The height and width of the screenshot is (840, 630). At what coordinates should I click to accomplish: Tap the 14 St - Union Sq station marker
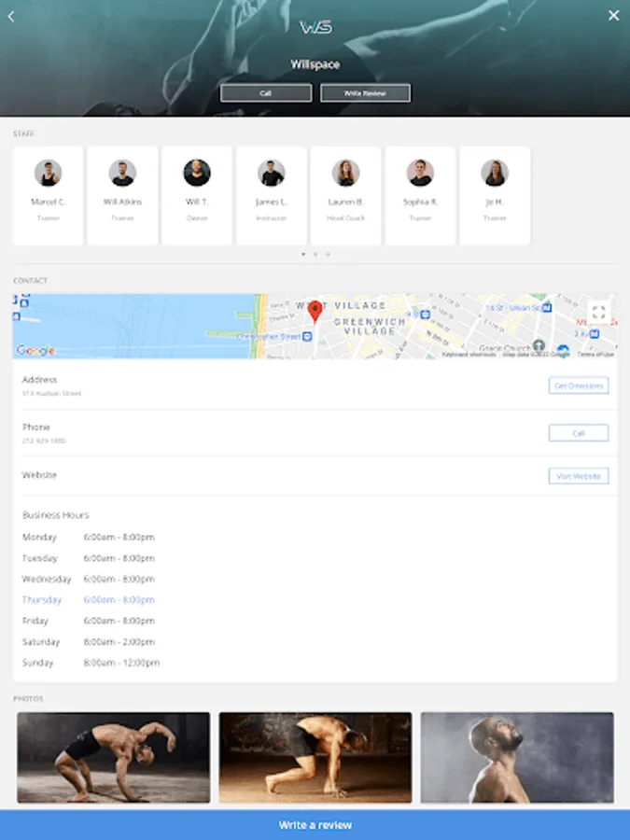pos(546,307)
